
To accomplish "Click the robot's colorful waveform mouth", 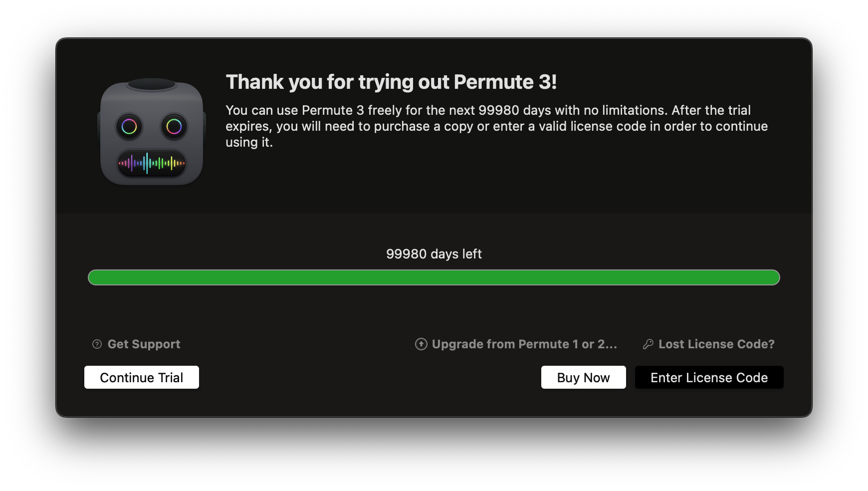I will (x=152, y=163).
